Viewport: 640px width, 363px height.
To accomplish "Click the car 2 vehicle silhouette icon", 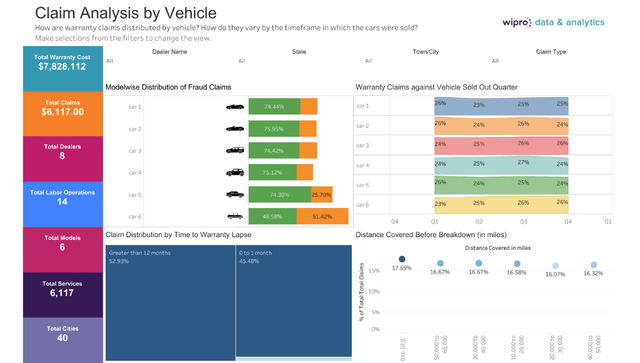I will coord(235,129).
